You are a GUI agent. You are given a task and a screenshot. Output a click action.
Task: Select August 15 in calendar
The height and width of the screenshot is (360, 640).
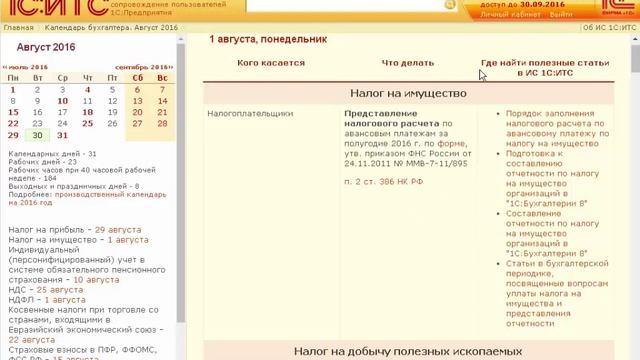pos(13,112)
